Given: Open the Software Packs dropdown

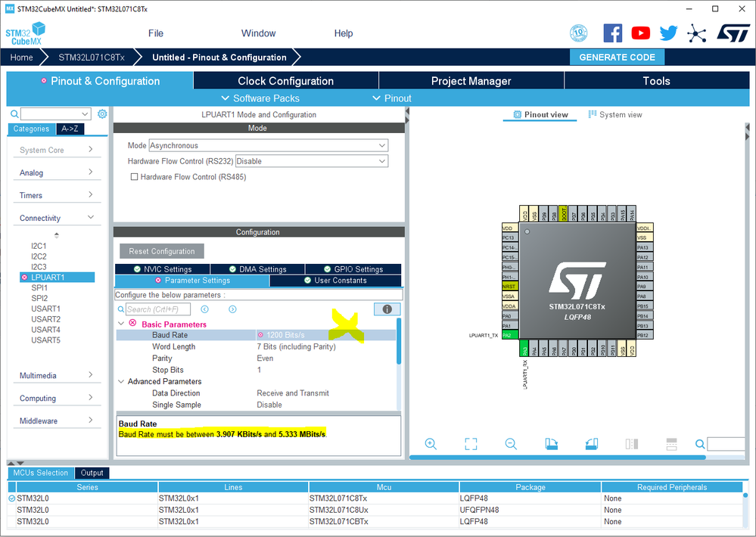Looking at the screenshot, I should 260,98.
